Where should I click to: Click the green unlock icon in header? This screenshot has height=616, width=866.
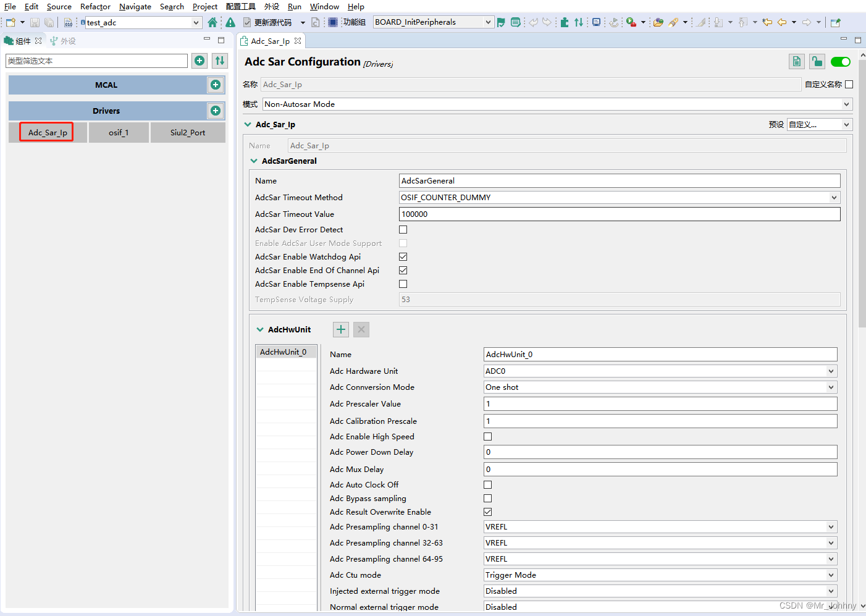tap(817, 61)
